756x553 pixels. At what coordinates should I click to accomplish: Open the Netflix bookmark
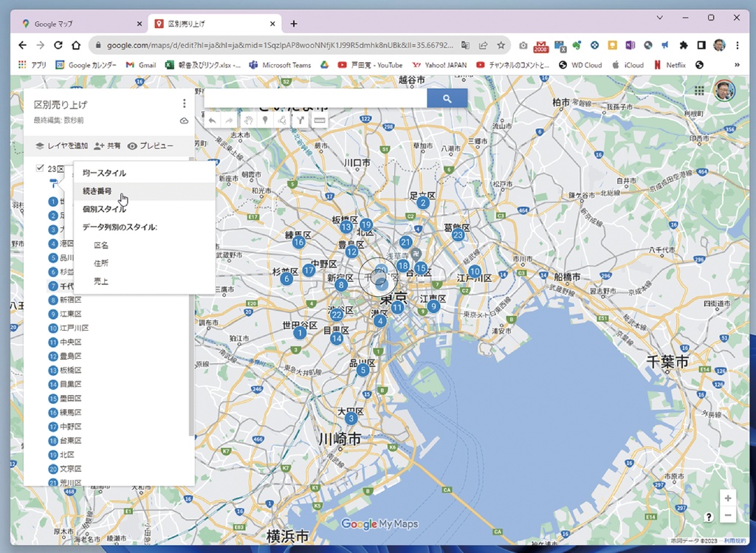click(x=670, y=65)
